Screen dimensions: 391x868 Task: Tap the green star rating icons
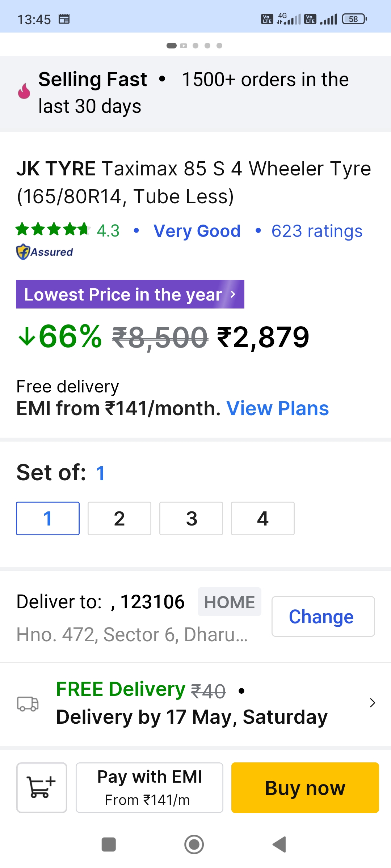tap(52, 230)
